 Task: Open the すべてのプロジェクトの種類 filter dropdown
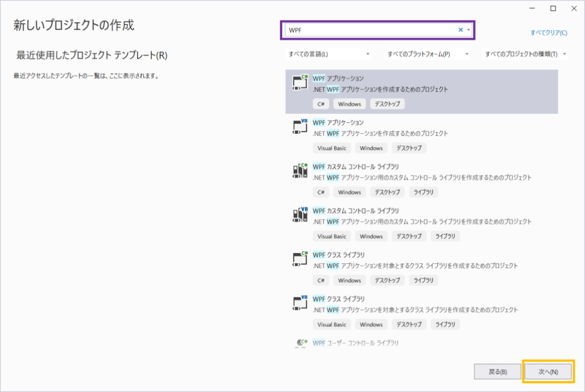coord(526,54)
